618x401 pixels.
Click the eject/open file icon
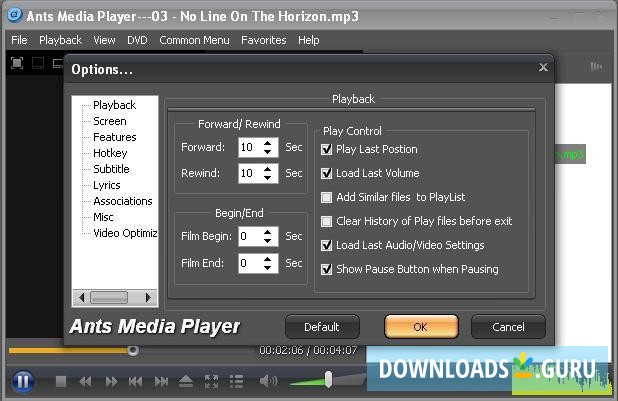186,381
